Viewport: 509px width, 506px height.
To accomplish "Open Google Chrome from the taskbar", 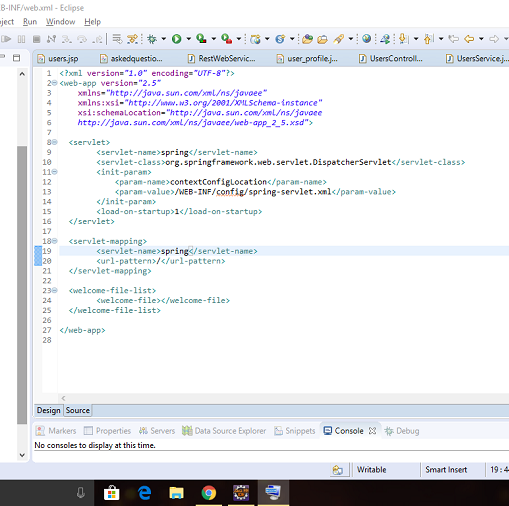I will [x=209, y=493].
